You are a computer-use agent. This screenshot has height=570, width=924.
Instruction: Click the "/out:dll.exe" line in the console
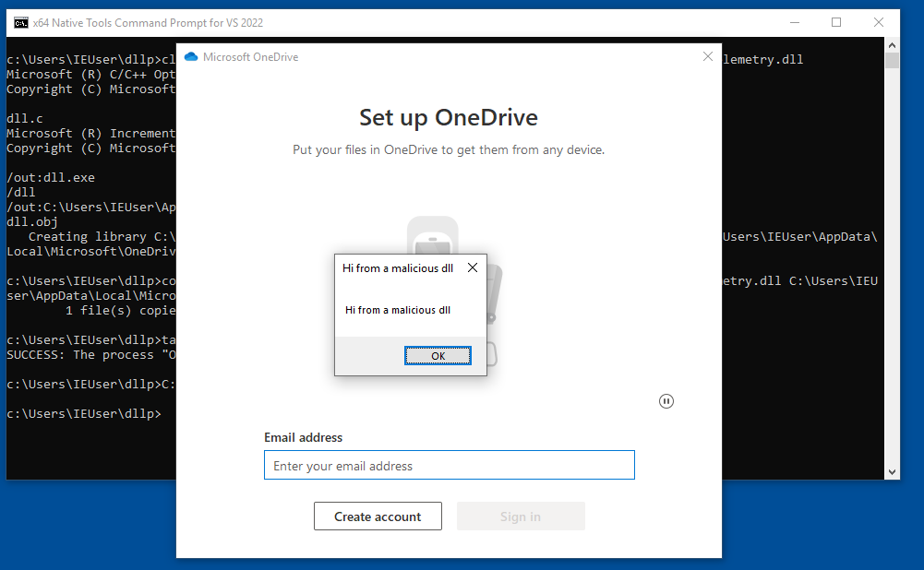point(51,177)
